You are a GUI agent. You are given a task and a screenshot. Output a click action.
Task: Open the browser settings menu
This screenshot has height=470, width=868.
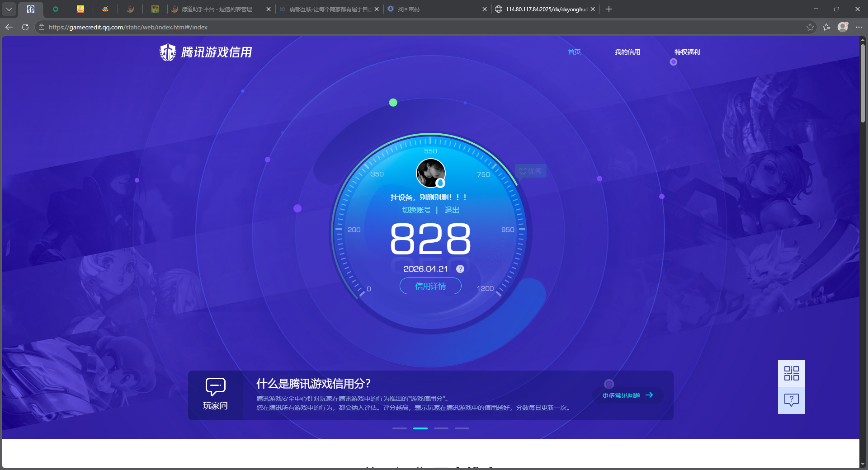pos(859,27)
